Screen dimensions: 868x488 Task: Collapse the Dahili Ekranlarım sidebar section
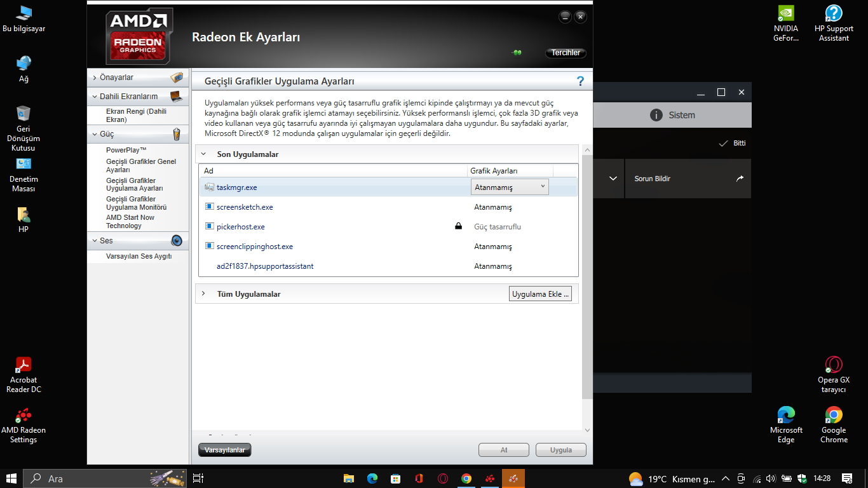95,97
